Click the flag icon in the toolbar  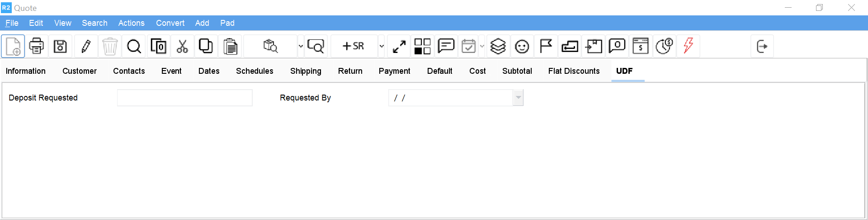546,46
